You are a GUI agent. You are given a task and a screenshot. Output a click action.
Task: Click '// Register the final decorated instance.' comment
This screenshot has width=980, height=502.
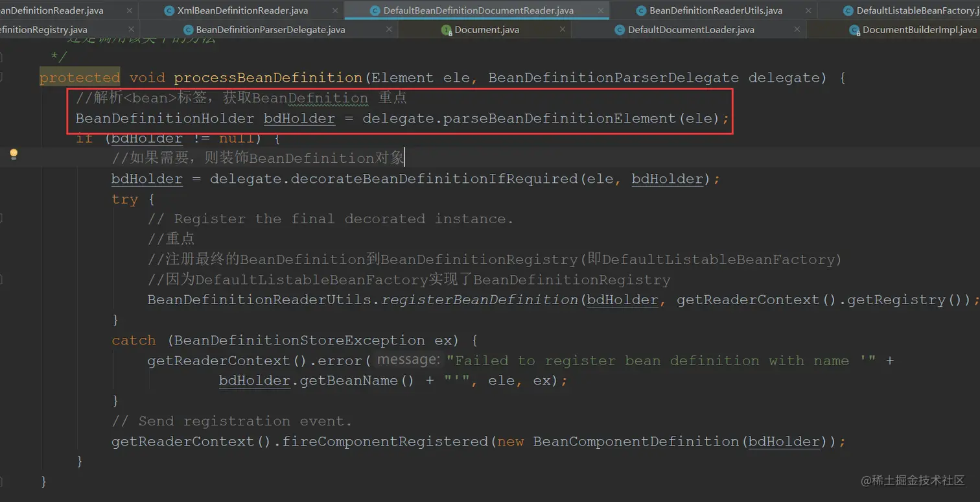[x=331, y=219]
